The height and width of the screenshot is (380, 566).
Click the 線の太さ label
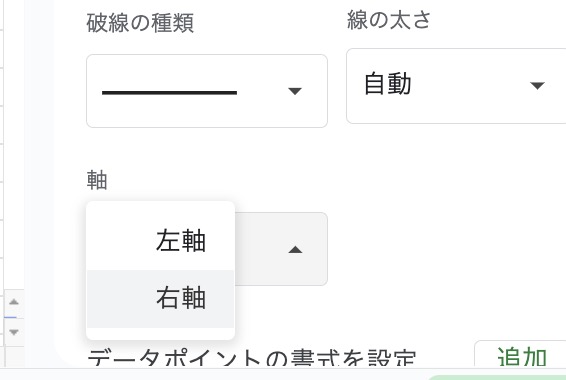[389, 19]
